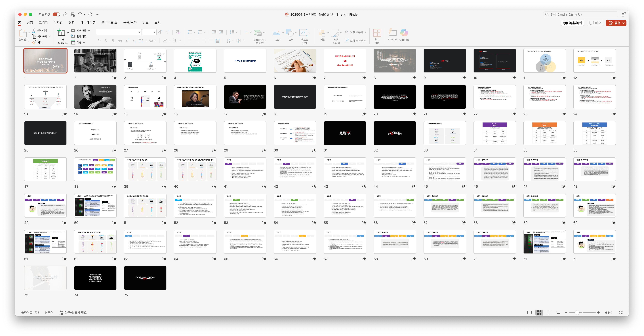
Task: Click the Copilot icon
Action: (404, 33)
